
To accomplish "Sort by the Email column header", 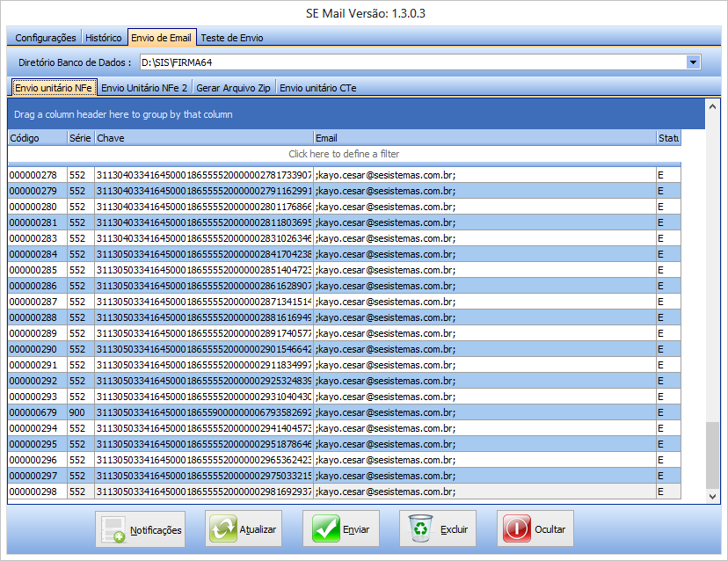I will 484,138.
